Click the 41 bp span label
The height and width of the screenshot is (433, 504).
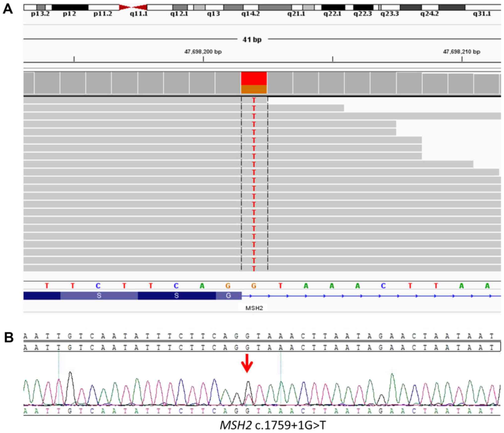pyautogui.click(x=252, y=40)
